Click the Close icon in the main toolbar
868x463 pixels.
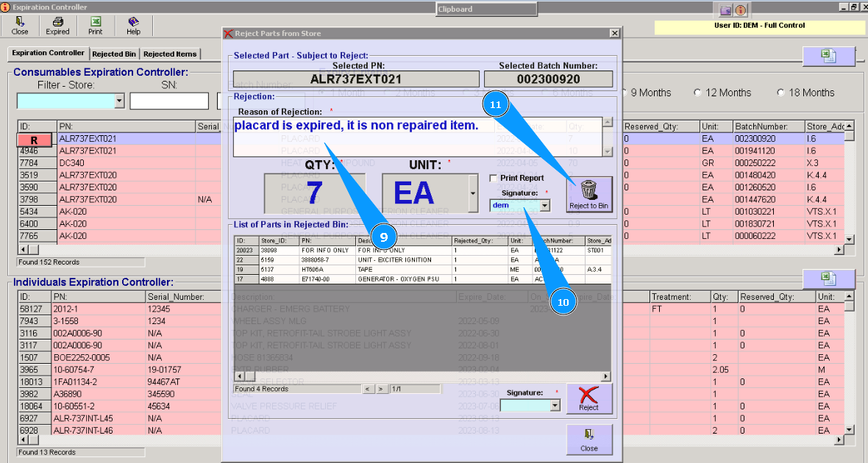pyautogui.click(x=20, y=26)
